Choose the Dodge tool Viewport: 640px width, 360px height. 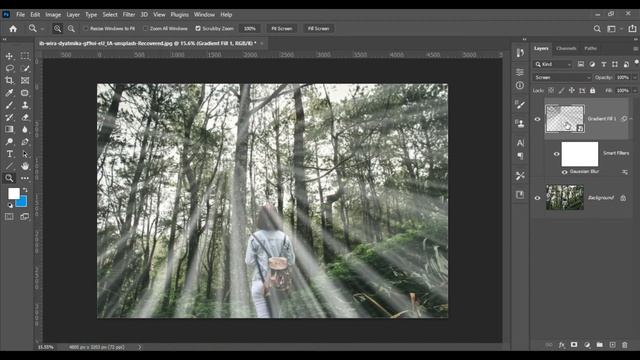pos(9,142)
